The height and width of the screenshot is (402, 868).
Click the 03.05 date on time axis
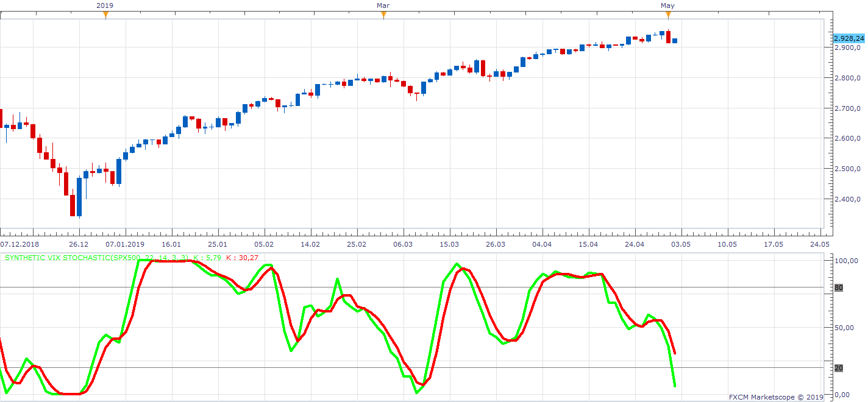[681, 244]
